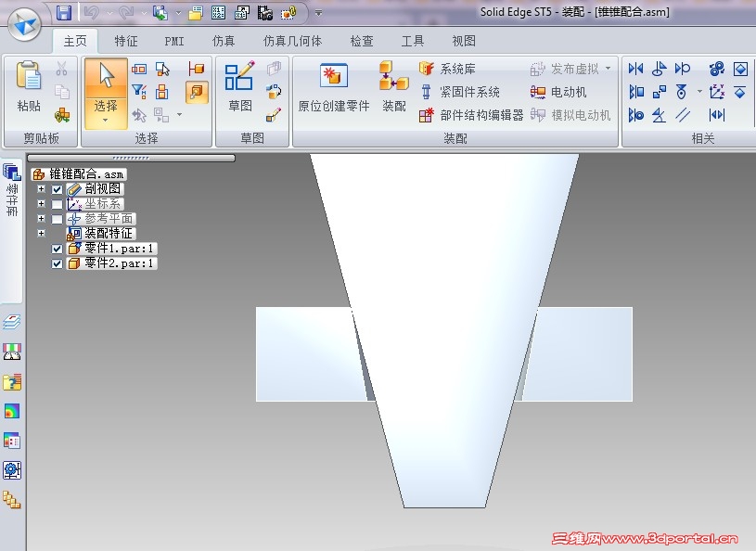Viewport: 756px width, 551px height.
Task: Uncheck 零件2.par:1 visibility checkbox
Action: tap(57, 263)
